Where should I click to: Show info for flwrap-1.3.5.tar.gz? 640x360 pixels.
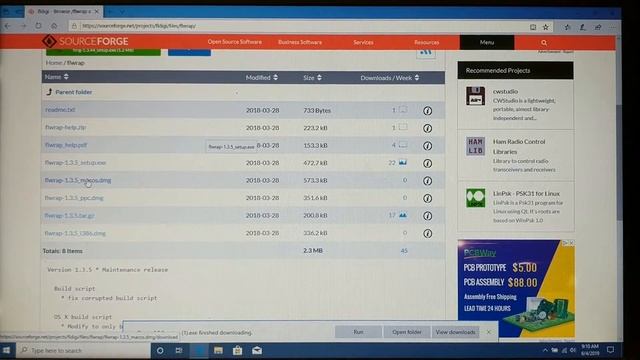tap(427, 216)
